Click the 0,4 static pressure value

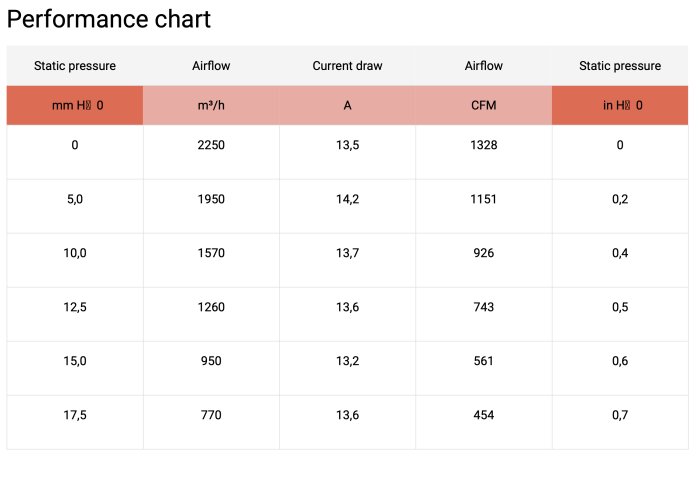coord(620,253)
